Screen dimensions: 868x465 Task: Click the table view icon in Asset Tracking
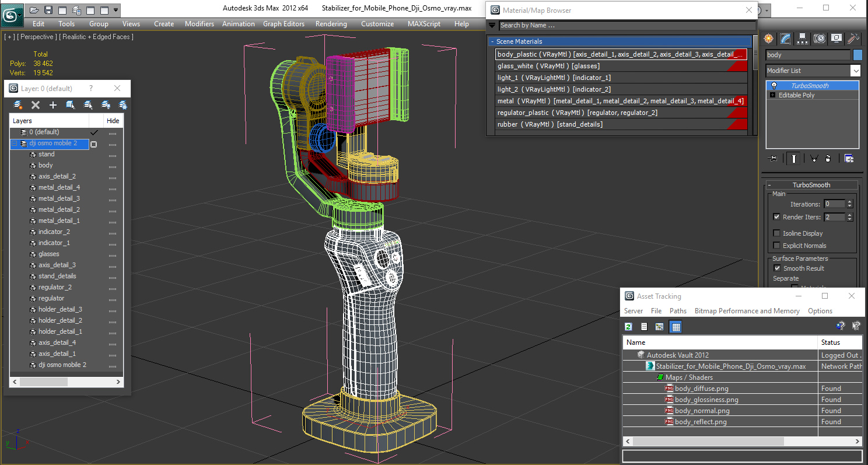point(675,327)
